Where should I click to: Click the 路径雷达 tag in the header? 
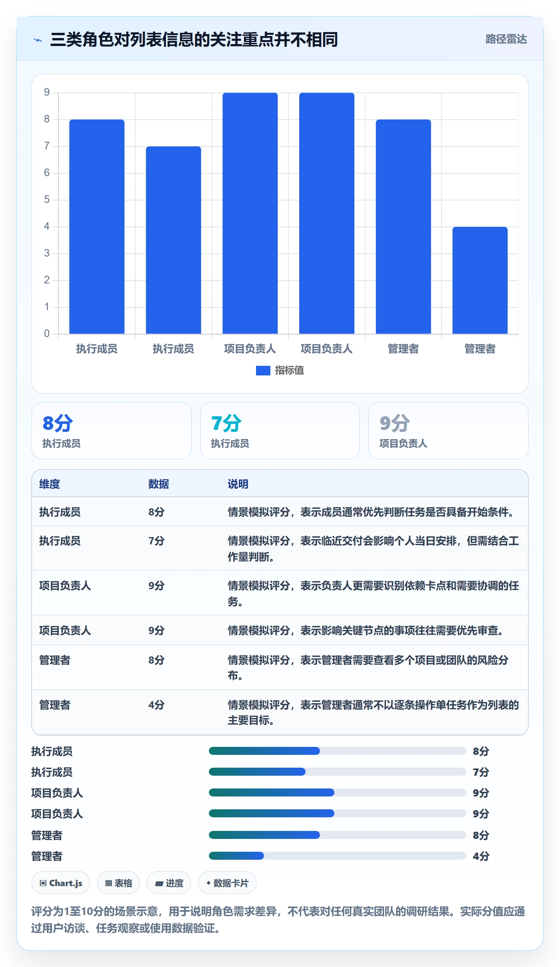pos(506,39)
